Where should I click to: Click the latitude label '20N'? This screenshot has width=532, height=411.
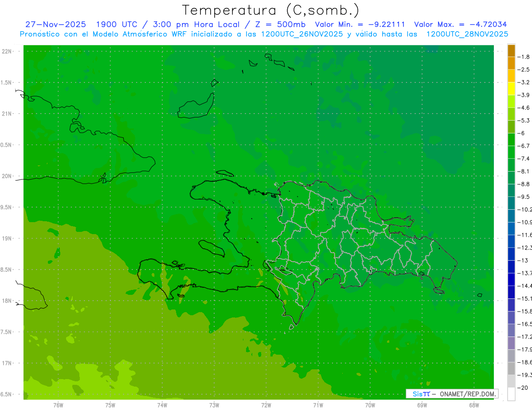(7, 176)
